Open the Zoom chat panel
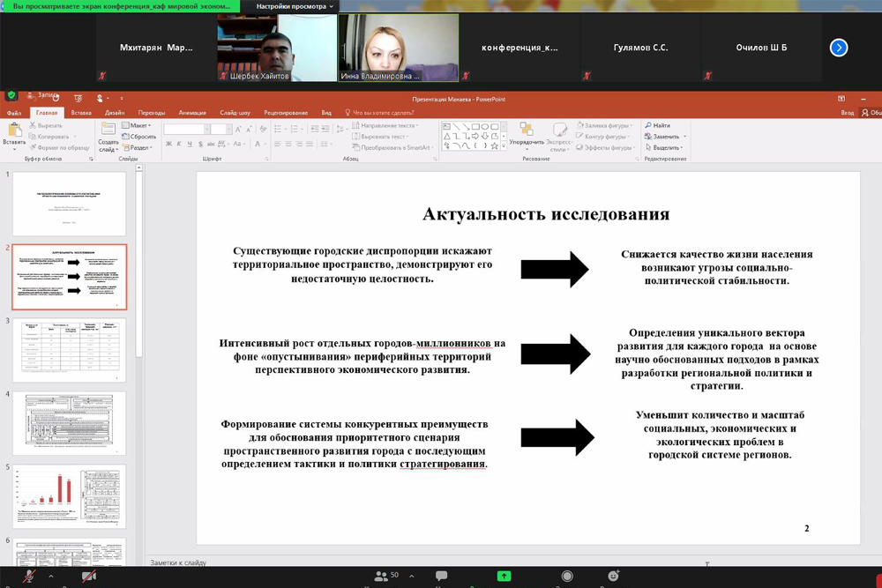Image resolution: width=882 pixels, height=588 pixels. [441, 577]
